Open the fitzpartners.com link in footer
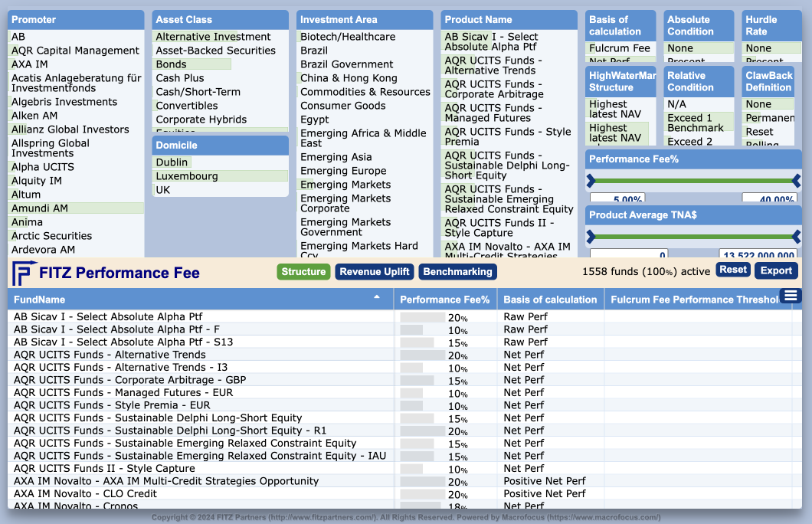The height and width of the screenshot is (524, 812). pyautogui.click(x=321, y=518)
